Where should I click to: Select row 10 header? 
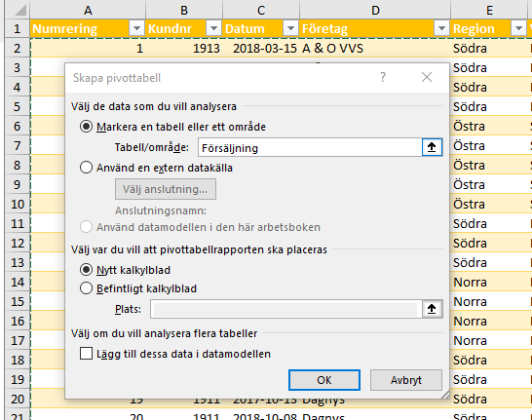pos(17,205)
